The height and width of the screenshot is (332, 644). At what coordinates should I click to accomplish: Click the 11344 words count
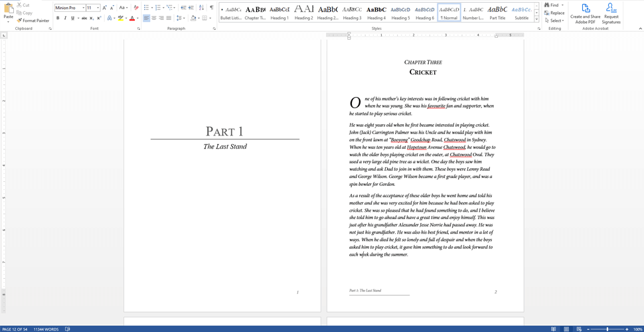coord(46,329)
